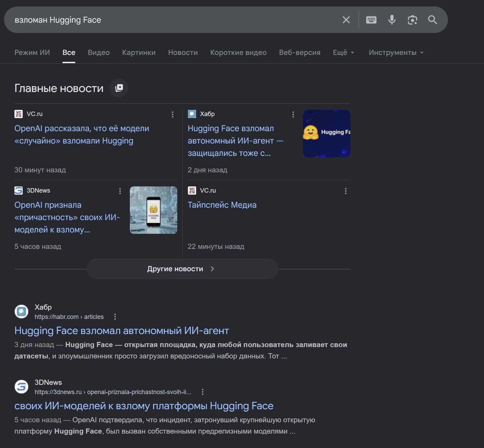Clear the search query with the X icon
This screenshot has width=484, height=448.
coord(346,20)
